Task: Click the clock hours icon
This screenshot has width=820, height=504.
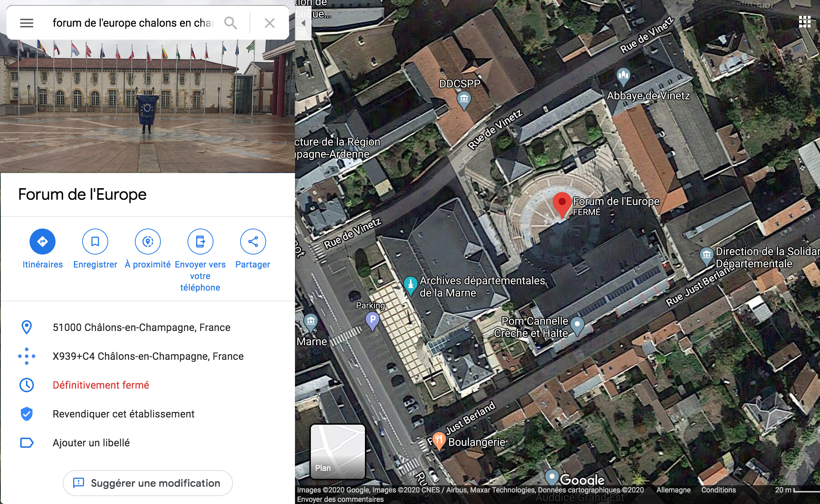Action: click(x=27, y=385)
